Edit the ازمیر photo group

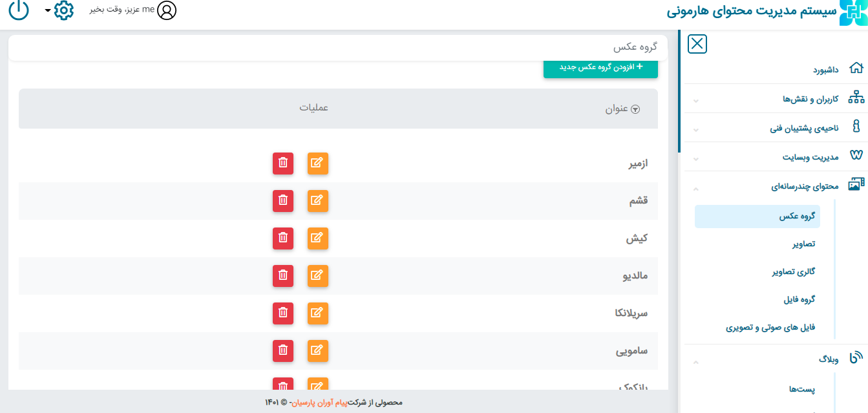point(317,164)
